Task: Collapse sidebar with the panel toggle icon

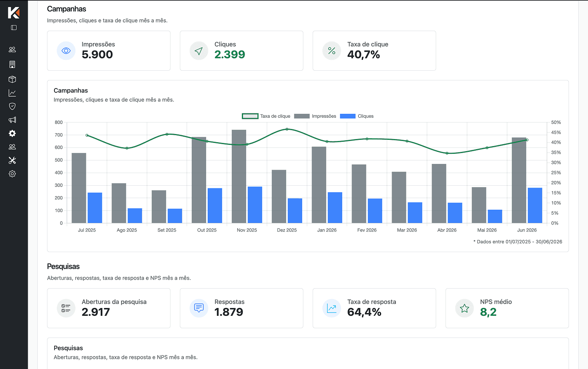Action: 14,28
